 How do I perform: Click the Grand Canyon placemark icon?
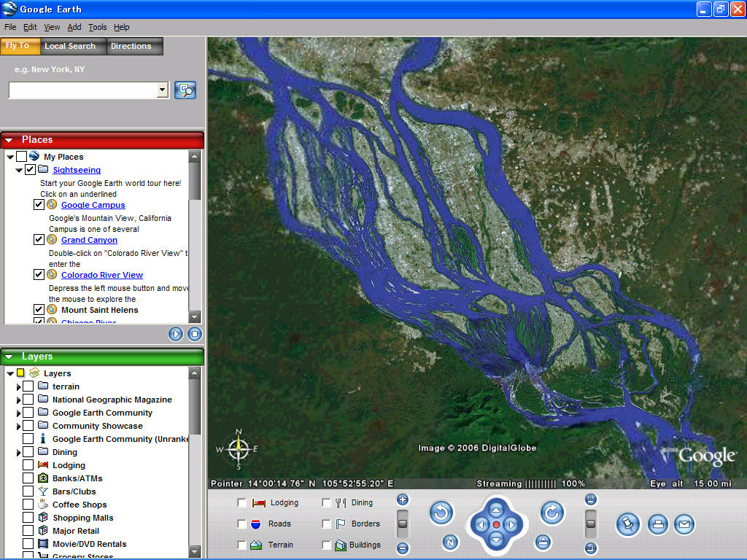point(52,239)
